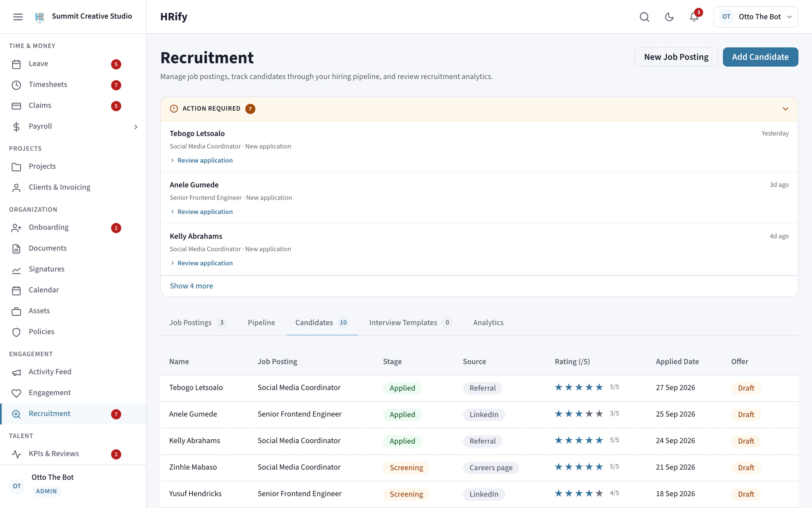This screenshot has width=812, height=508.
Task: Open the Analytics tab
Action: (x=488, y=323)
